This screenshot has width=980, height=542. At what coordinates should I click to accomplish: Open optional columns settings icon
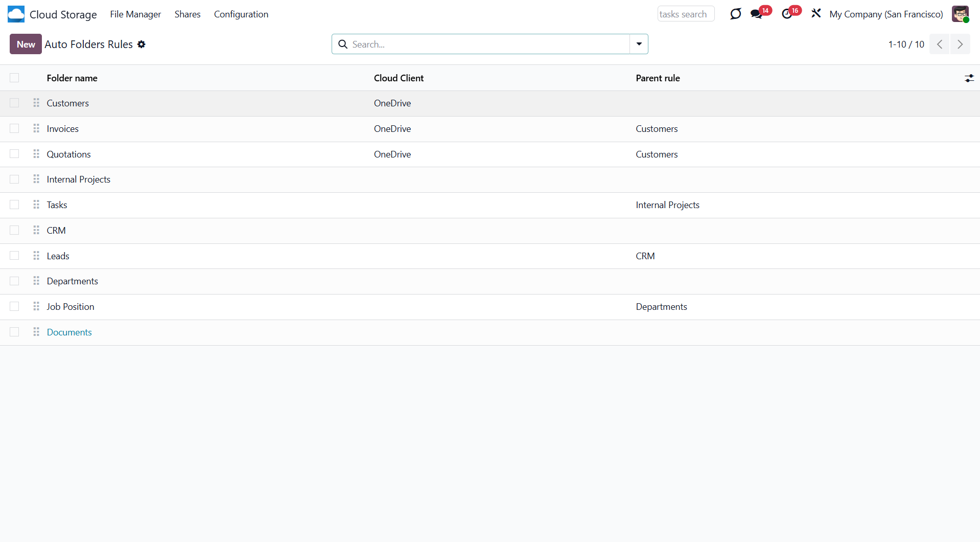point(969,78)
